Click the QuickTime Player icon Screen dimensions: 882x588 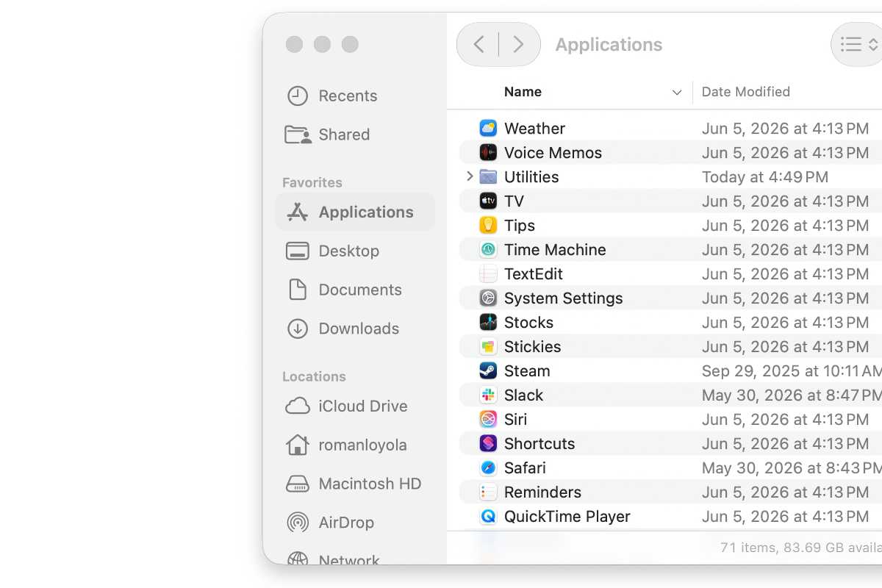point(488,517)
